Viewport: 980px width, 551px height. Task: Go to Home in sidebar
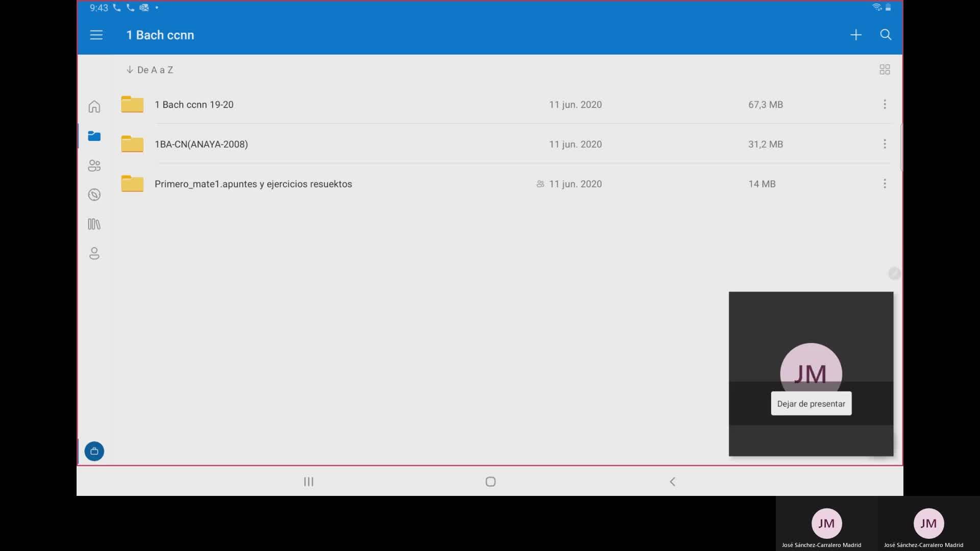pyautogui.click(x=94, y=106)
